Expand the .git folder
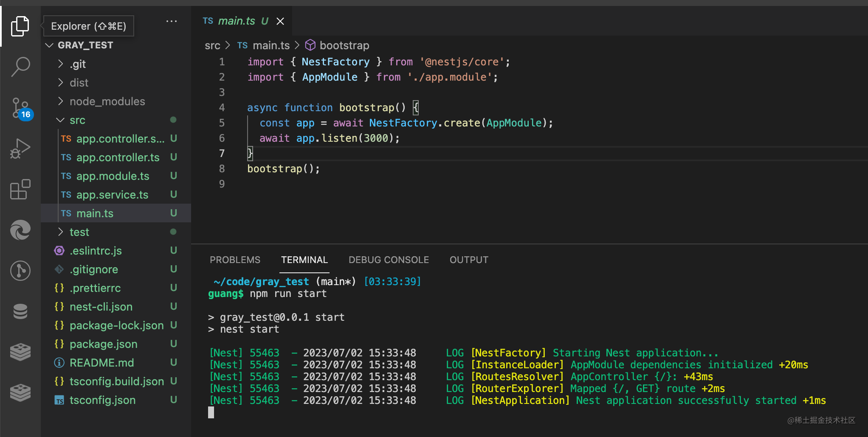The width and height of the screenshot is (868, 437). (x=79, y=64)
